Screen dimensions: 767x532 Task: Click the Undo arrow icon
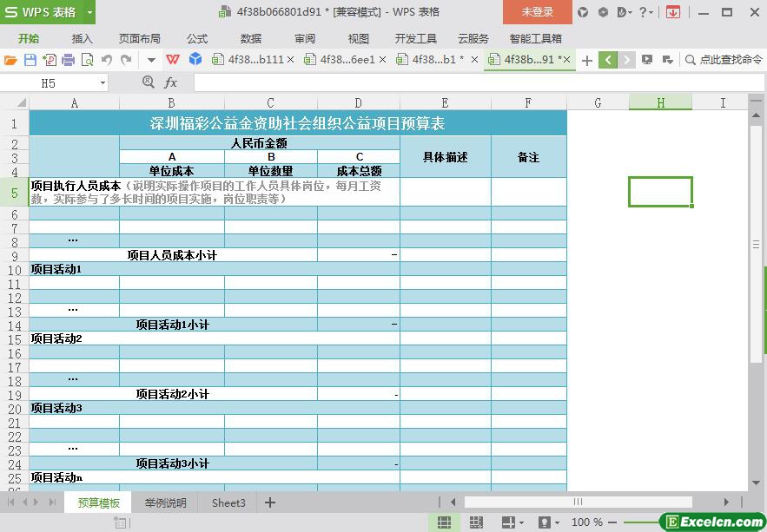(x=107, y=60)
